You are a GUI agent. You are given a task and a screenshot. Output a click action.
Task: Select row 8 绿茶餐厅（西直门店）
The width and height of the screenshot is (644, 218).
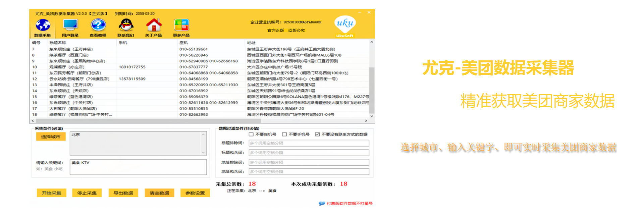point(200,55)
